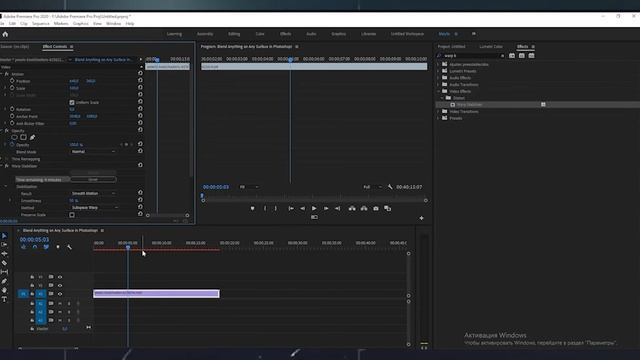Click the Extract button in Program monitor
The height and width of the screenshot is (360, 640).
364,209
